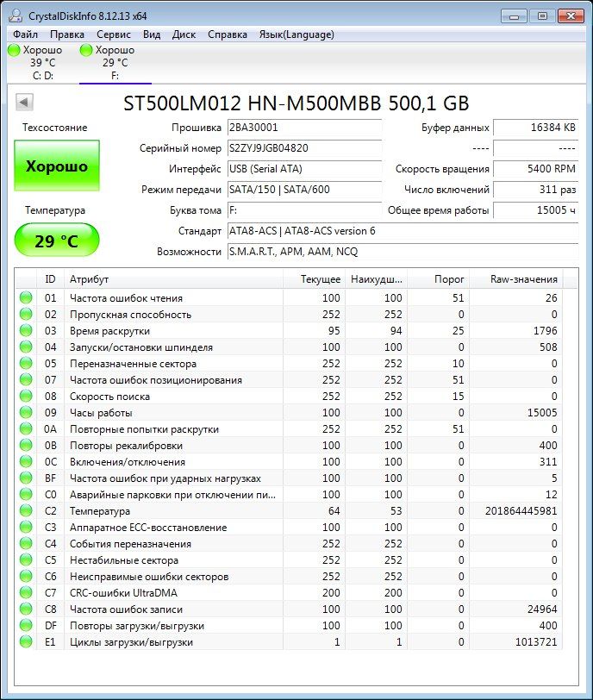Click the Текущее column header
593x700 pixels.
click(x=314, y=279)
